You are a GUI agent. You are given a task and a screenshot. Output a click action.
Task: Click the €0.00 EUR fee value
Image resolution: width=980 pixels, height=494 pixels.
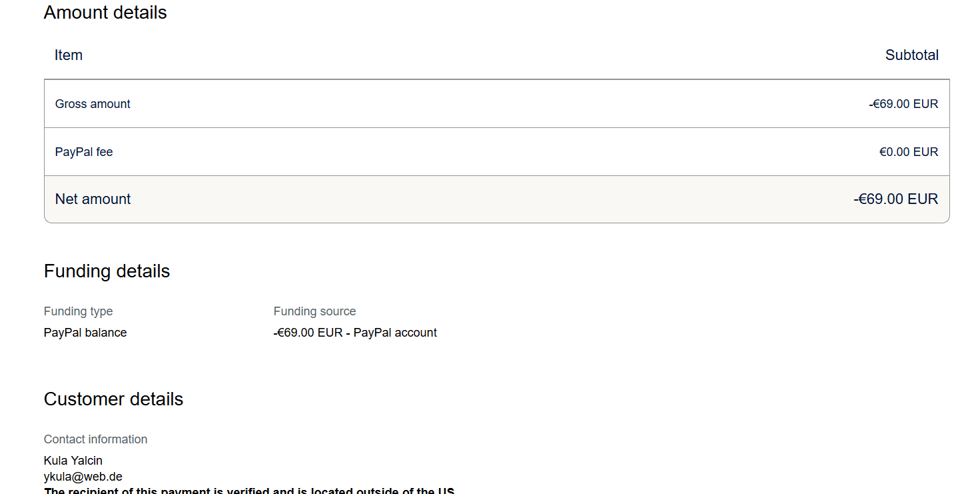[x=909, y=152]
